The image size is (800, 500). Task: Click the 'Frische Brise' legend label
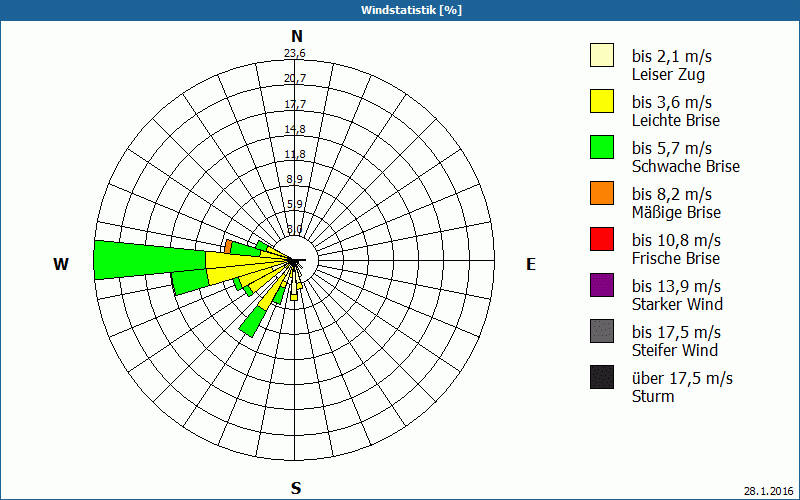[x=676, y=258]
